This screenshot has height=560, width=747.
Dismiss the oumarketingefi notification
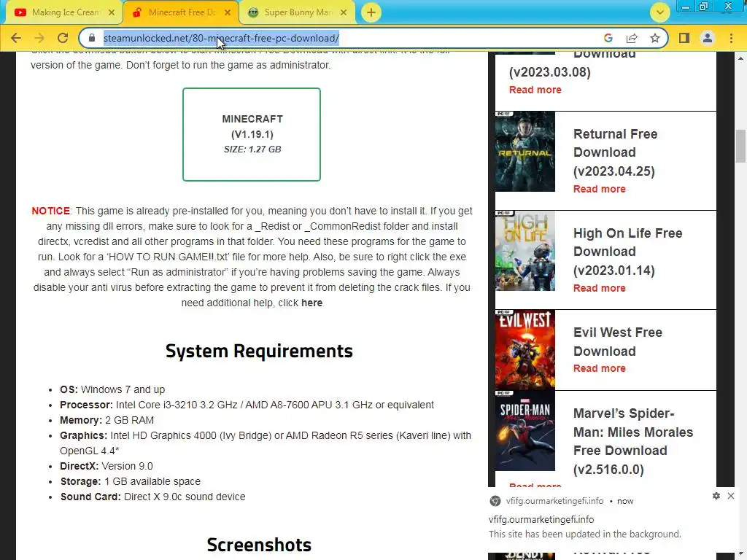731,496
